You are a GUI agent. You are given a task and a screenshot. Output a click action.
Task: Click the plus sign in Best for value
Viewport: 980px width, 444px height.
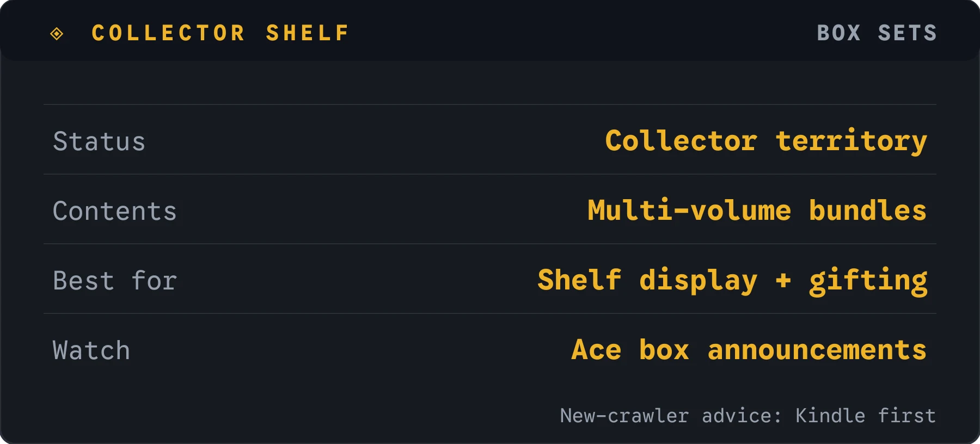(x=783, y=281)
